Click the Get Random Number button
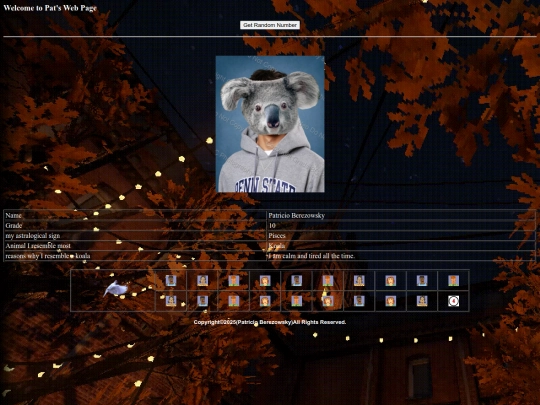 [270, 25]
